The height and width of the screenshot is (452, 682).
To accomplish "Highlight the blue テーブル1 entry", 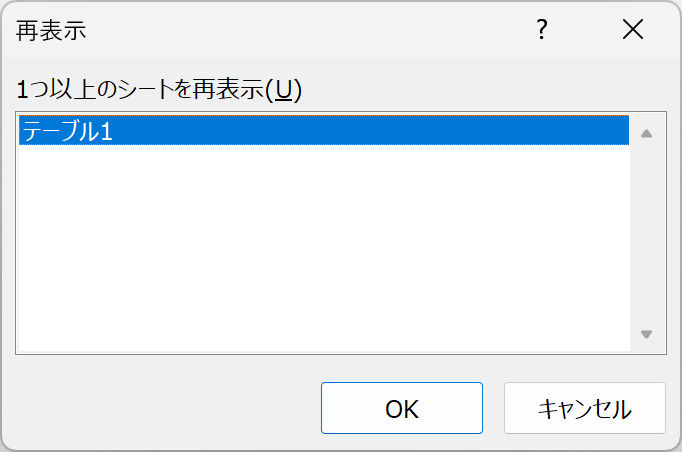I will click(x=324, y=130).
